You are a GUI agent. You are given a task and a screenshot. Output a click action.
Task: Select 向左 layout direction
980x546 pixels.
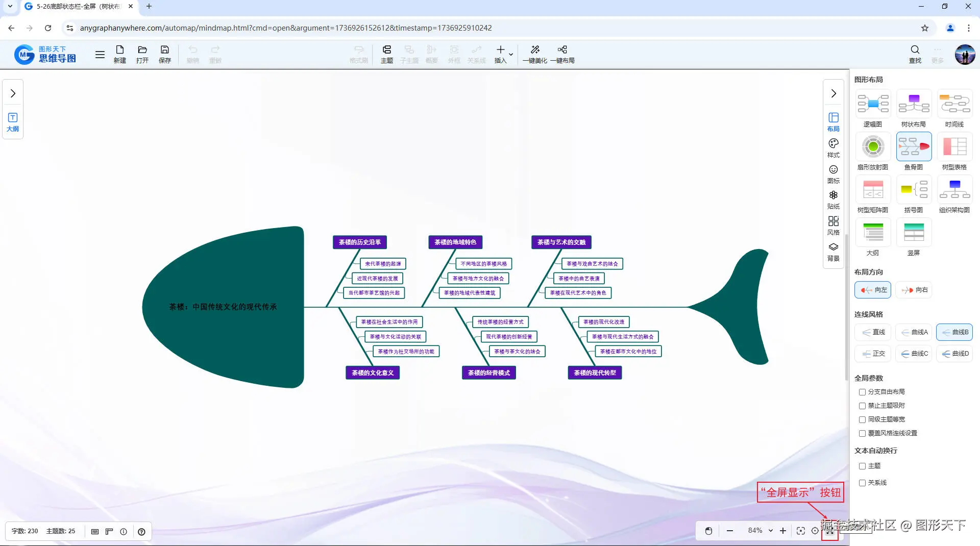tap(873, 290)
